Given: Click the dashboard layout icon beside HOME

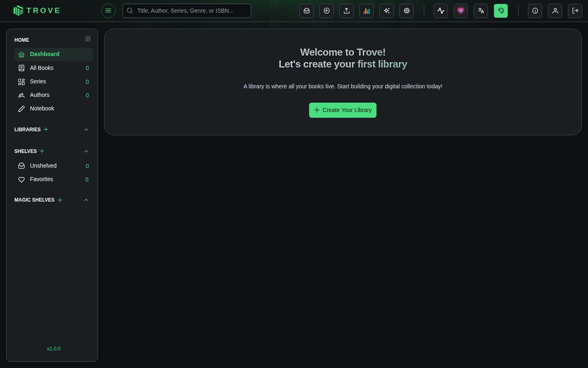Looking at the screenshot, I should pos(88,39).
